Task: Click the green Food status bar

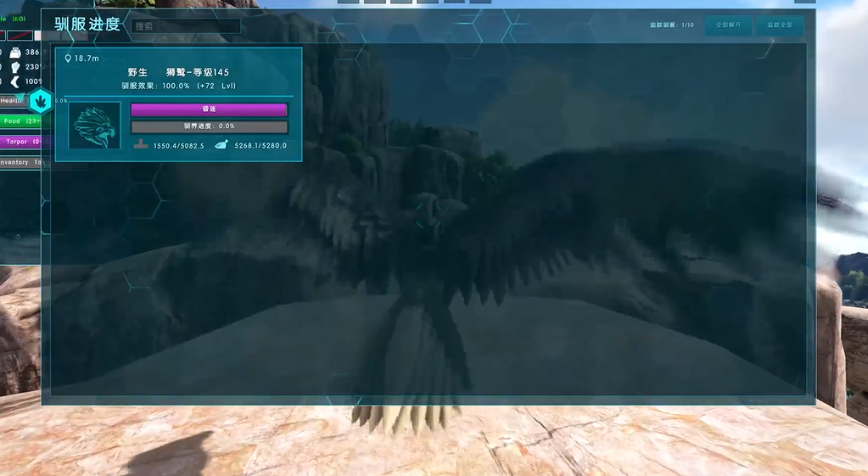Action: pos(20,121)
